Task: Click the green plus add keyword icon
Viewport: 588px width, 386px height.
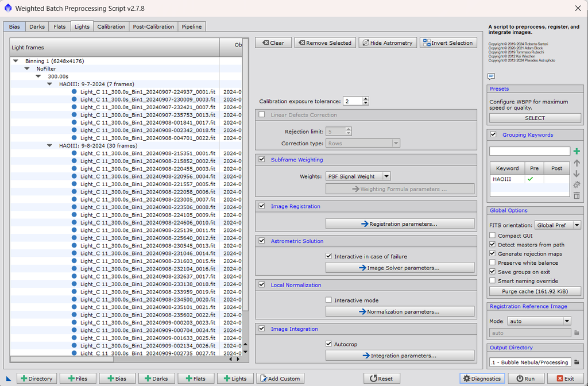Action: coord(577,151)
